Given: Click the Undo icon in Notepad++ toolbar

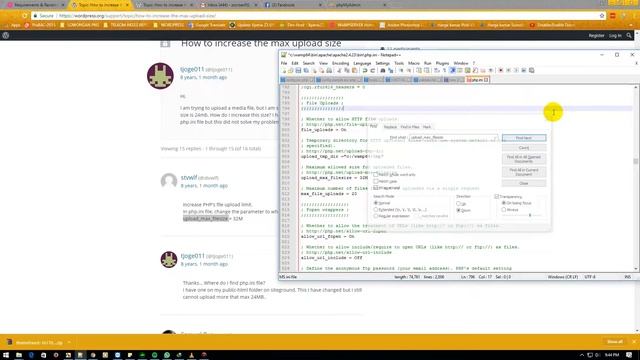Looking at the screenshot, I should click(365, 71).
